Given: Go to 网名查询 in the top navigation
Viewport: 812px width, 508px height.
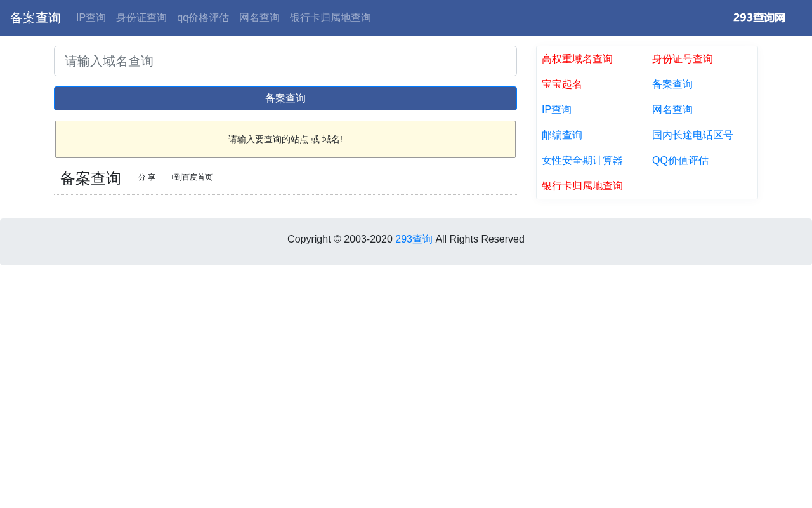Looking at the screenshot, I should (259, 18).
